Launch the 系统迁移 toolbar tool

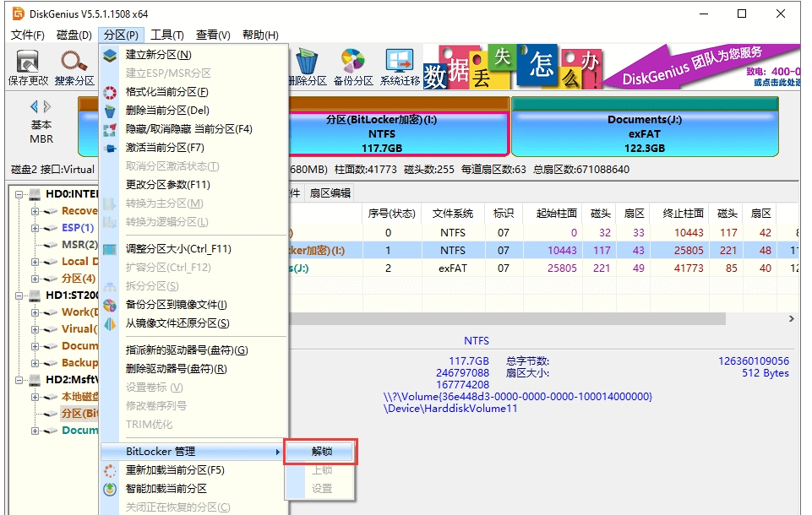pyautogui.click(x=400, y=67)
